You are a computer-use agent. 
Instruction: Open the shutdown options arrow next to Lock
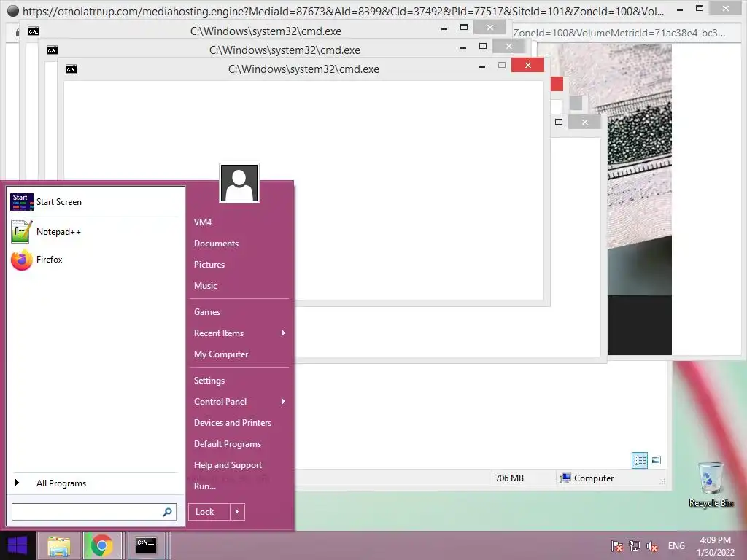click(x=237, y=512)
